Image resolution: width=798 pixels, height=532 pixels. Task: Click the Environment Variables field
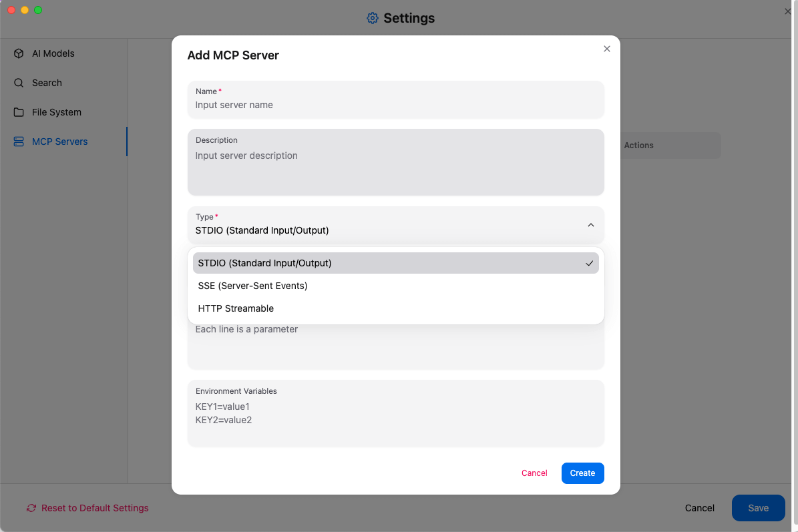[395, 413]
